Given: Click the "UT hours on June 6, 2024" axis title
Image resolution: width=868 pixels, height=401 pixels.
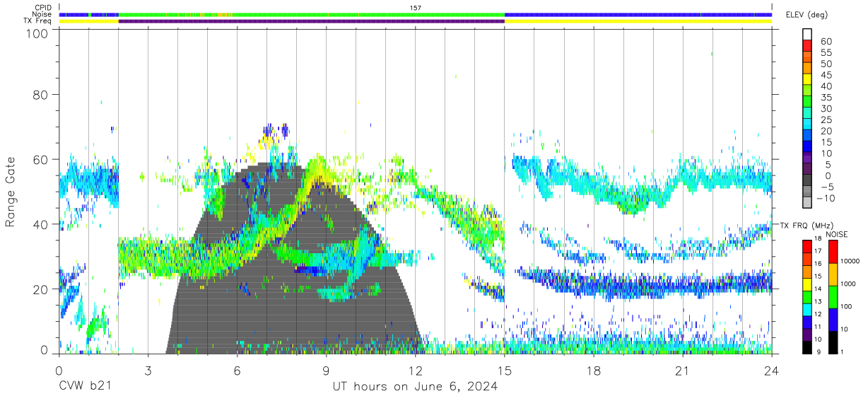Looking at the screenshot, I should point(415,387).
